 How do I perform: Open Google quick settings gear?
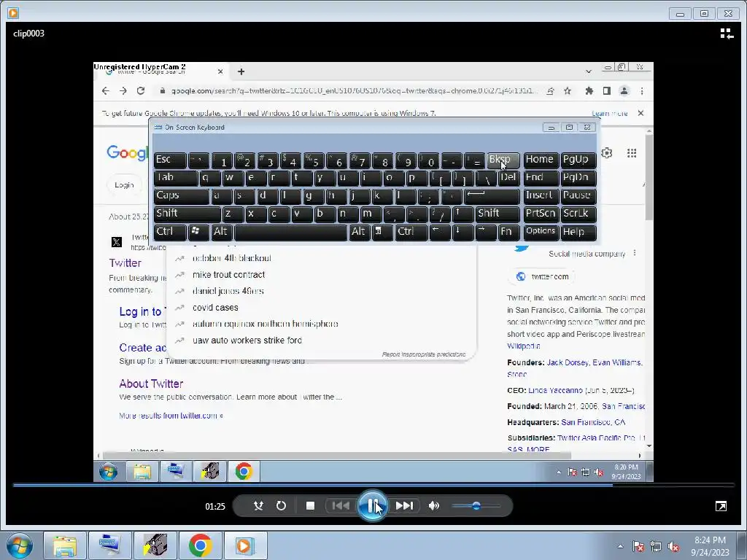point(606,153)
